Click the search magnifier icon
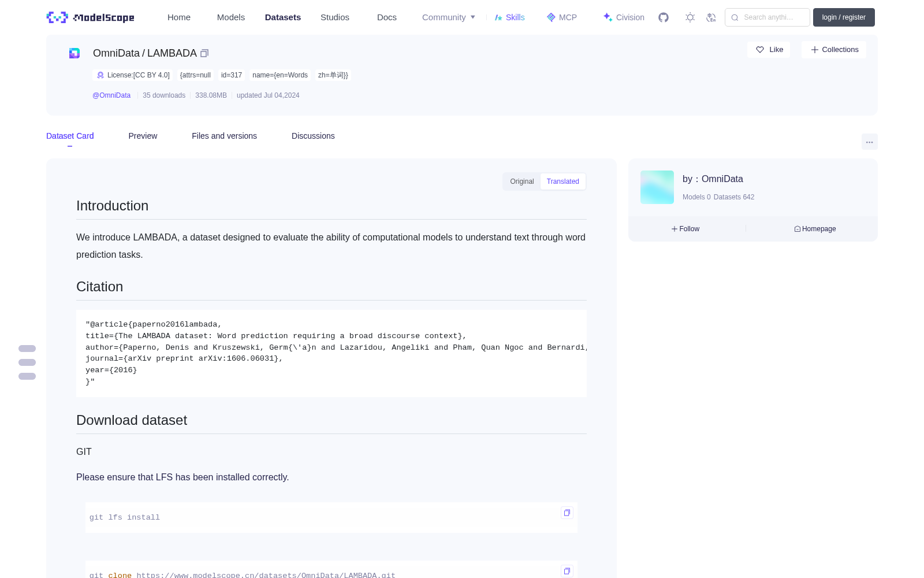 tap(735, 17)
